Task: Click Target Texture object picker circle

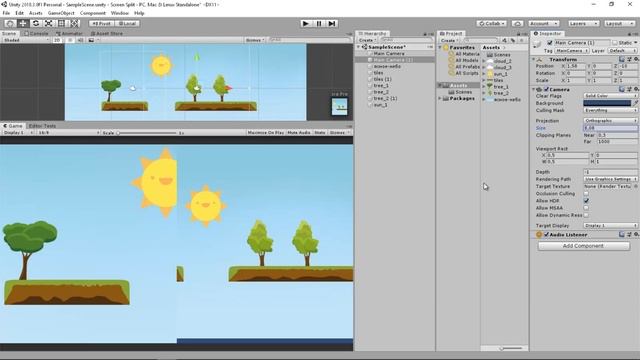Action: pyautogui.click(x=636, y=186)
